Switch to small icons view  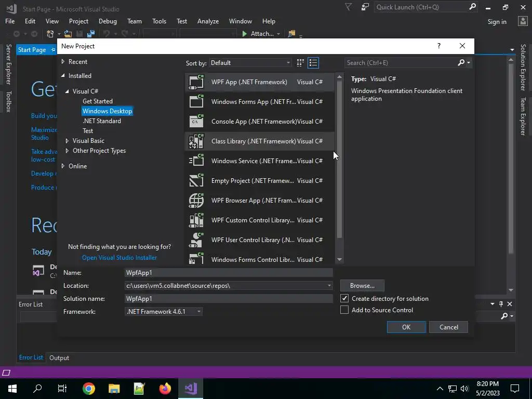coord(300,63)
